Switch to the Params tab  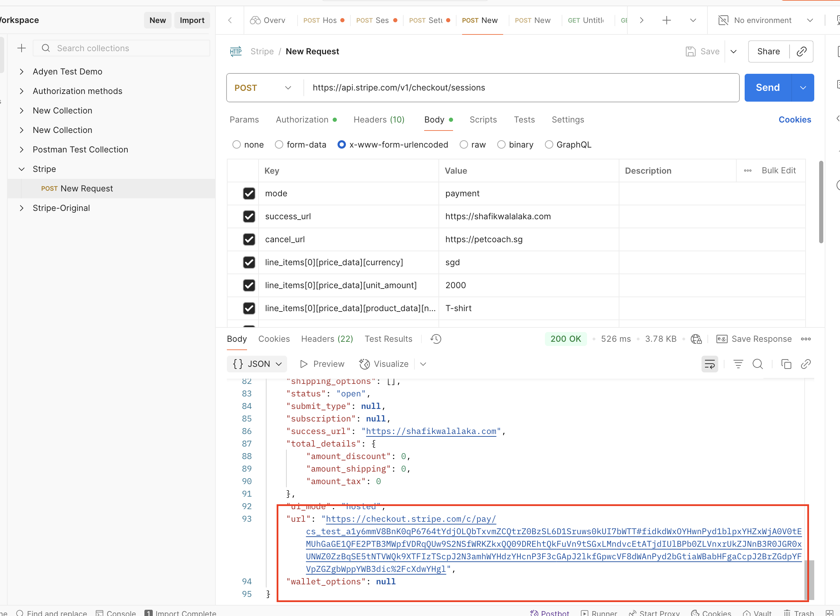point(244,120)
